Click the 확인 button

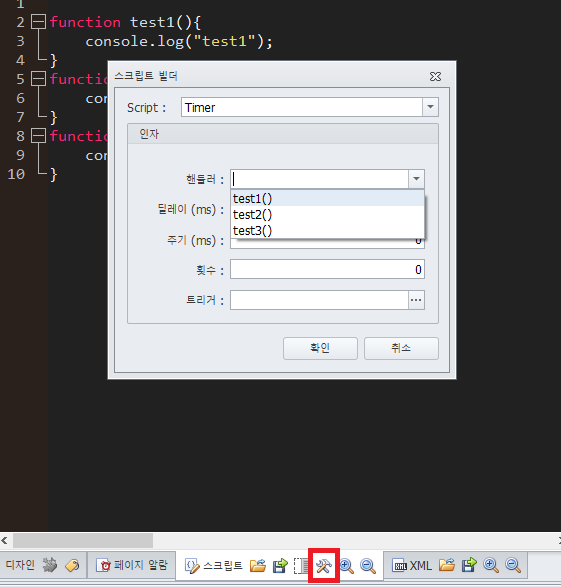click(320, 348)
